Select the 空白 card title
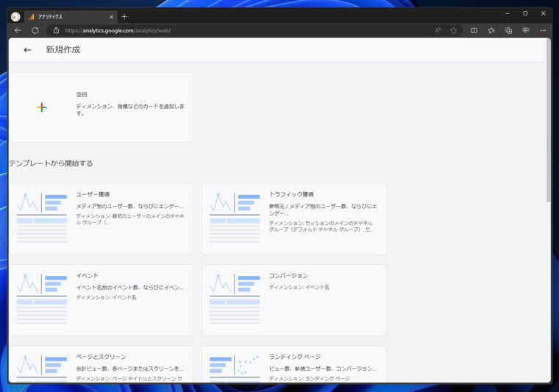Viewport: 559px width, 392px height. 82,94
